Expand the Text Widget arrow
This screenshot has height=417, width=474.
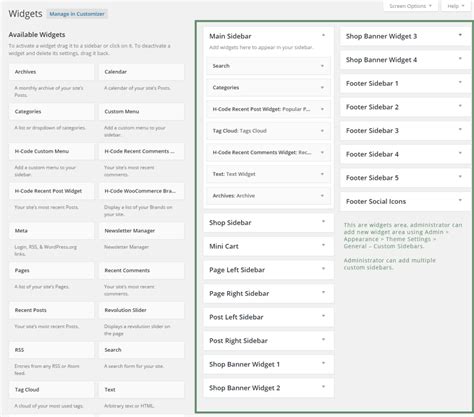click(x=322, y=174)
